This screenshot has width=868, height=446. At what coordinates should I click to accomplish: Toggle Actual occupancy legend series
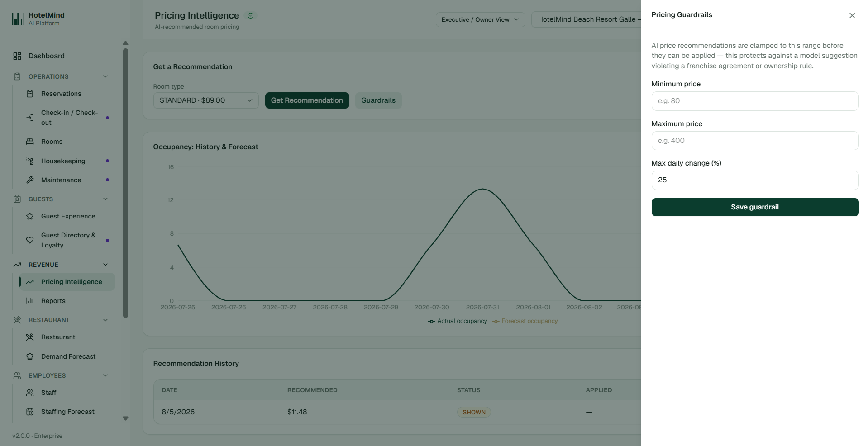coord(458,321)
